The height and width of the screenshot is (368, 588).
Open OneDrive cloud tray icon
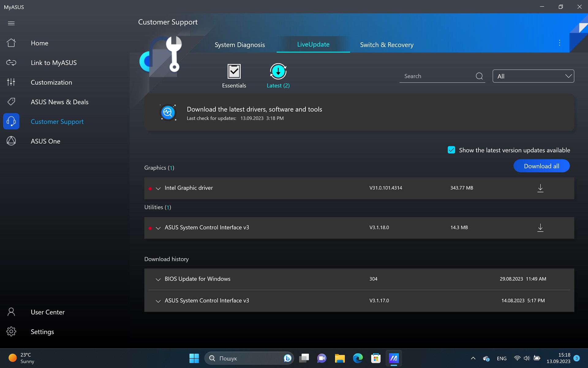click(486, 358)
